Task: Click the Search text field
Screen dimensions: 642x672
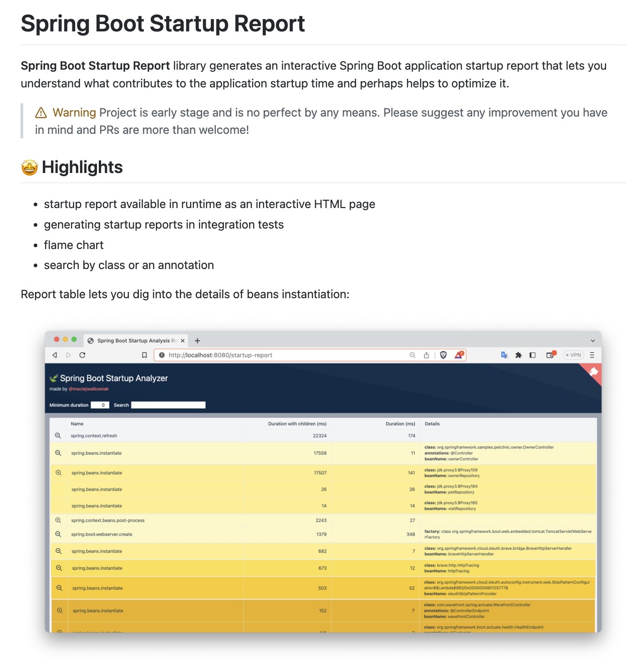Action: coord(168,405)
